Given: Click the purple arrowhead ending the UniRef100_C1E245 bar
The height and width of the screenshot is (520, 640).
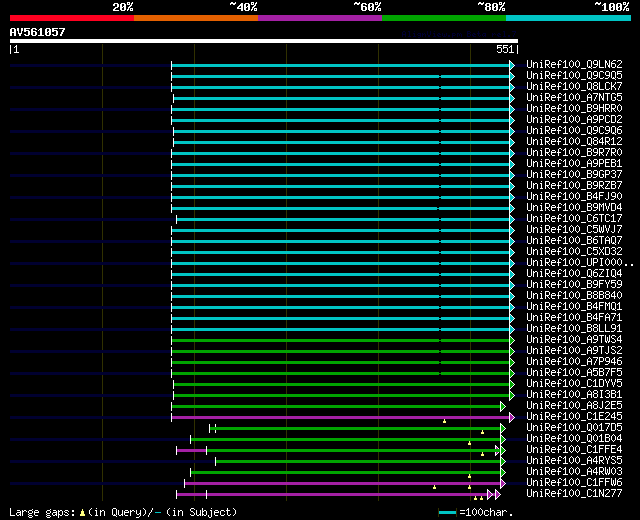Looking at the screenshot, I should coord(512,417).
